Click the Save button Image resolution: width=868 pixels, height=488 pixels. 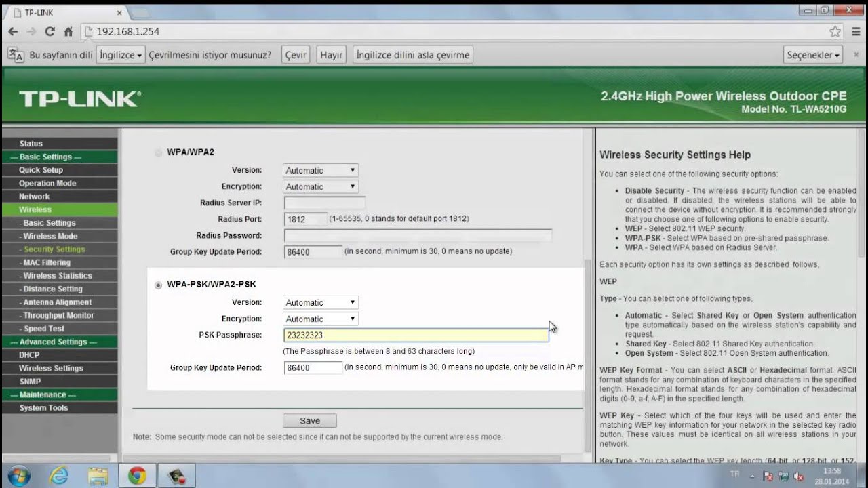tap(310, 421)
